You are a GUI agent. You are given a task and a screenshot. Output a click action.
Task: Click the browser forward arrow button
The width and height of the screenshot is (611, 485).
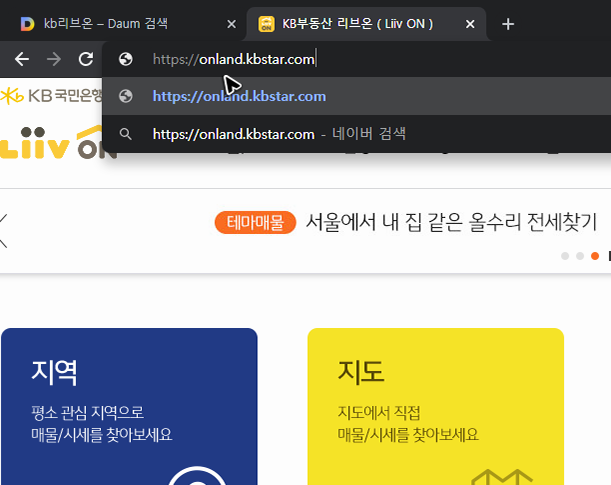pos(54,59)
